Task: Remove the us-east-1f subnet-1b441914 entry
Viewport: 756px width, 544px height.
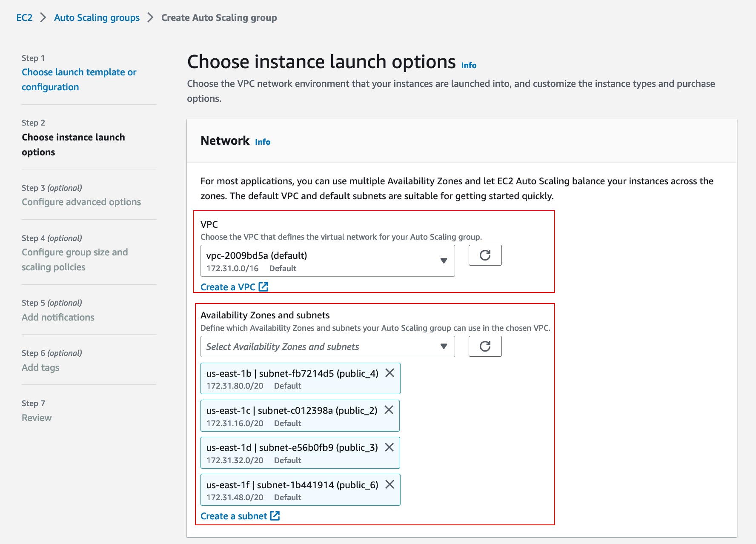Action: (389, 484)
